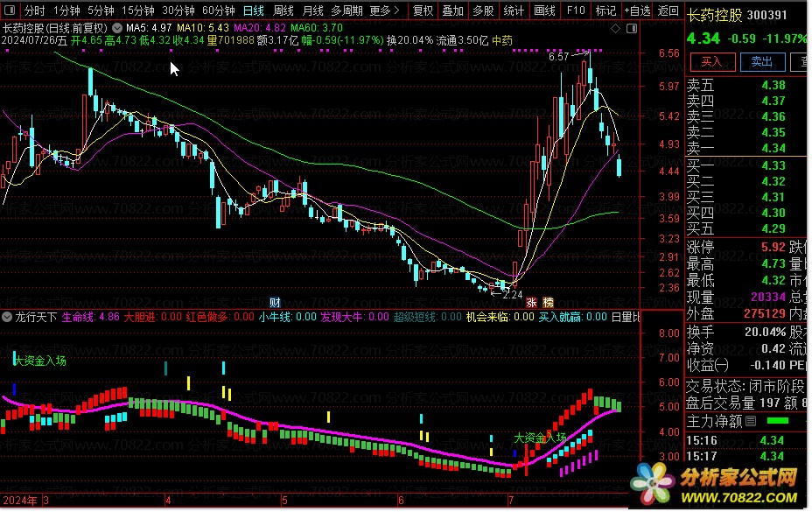Expand main chart indicator dropdown arrow
Image resolution: width=812 pixels, height=512 pixels.
117,27
